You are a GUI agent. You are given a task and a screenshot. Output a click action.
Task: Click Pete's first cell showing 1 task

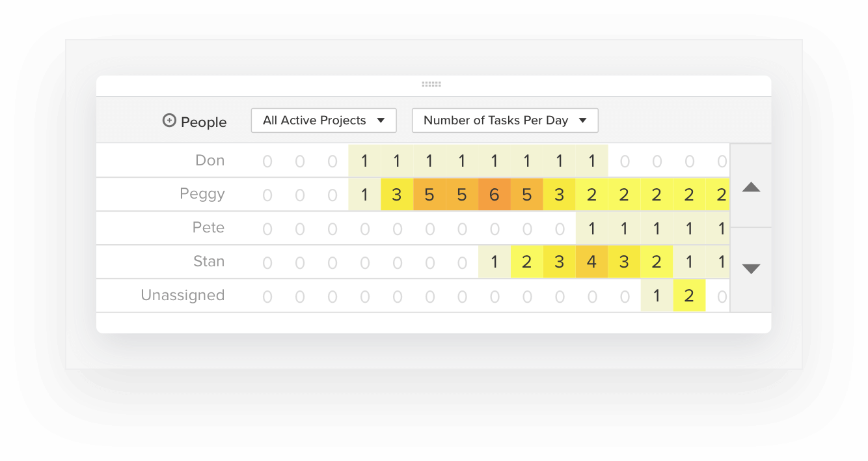[591, 229]
